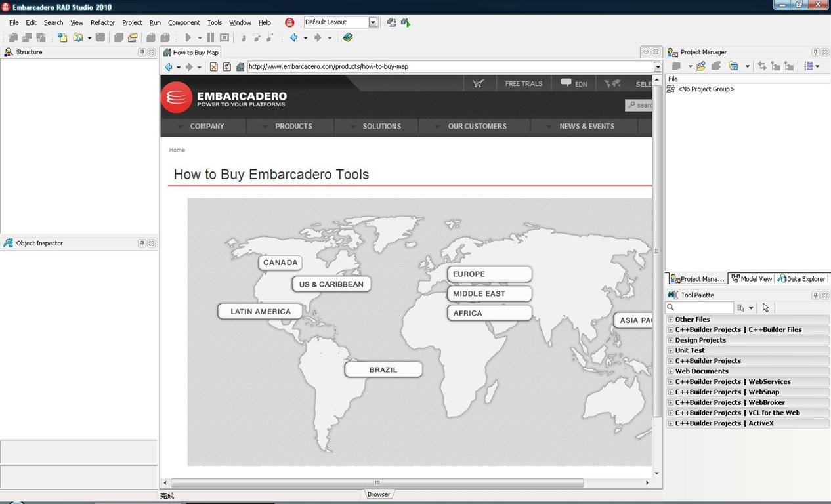This screenshot has height=504, width=831.
Task: Toggle the Tool Palette pin button
Action: pos(815,295)
